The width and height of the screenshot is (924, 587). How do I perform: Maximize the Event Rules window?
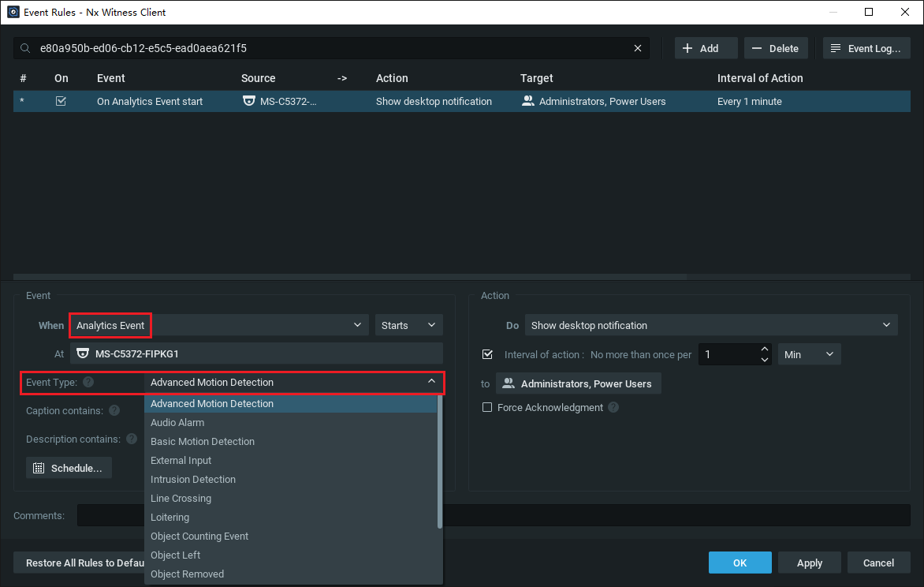coord(869,12)
